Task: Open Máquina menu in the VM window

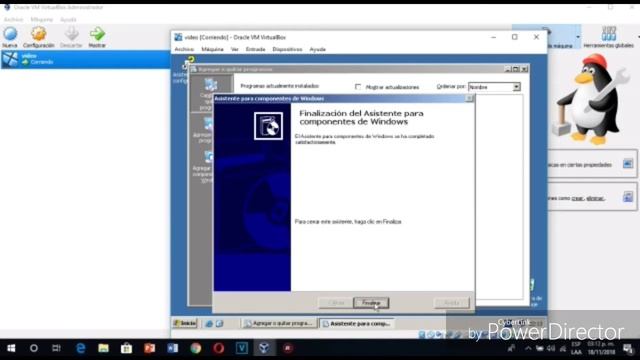Action: pyautogui.click(x=212, y=49)
